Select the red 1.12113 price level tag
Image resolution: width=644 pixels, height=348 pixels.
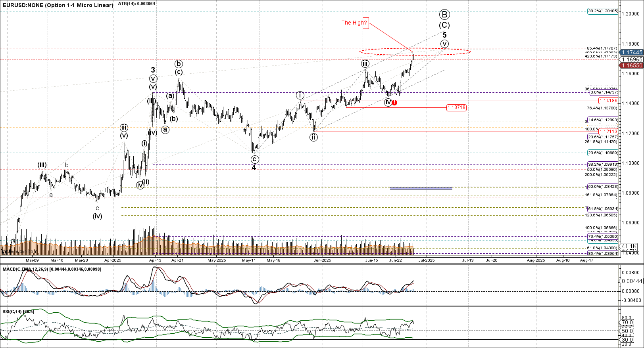click(x=608, y=131)
